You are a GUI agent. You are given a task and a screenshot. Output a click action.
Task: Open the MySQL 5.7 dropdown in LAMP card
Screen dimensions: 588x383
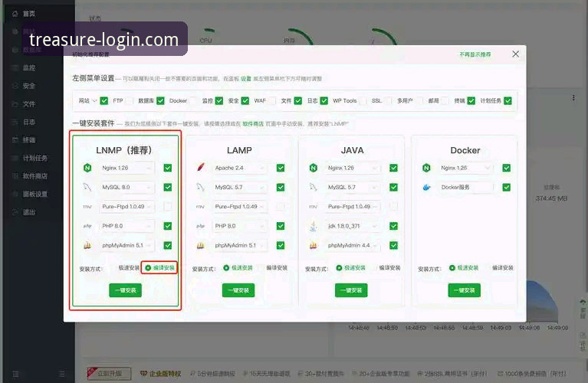coord(239,187)
